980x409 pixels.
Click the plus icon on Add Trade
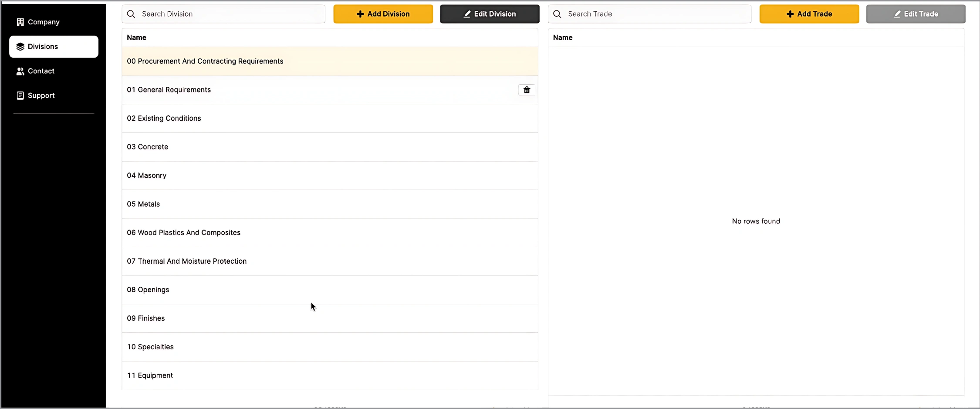pos(790,14)
